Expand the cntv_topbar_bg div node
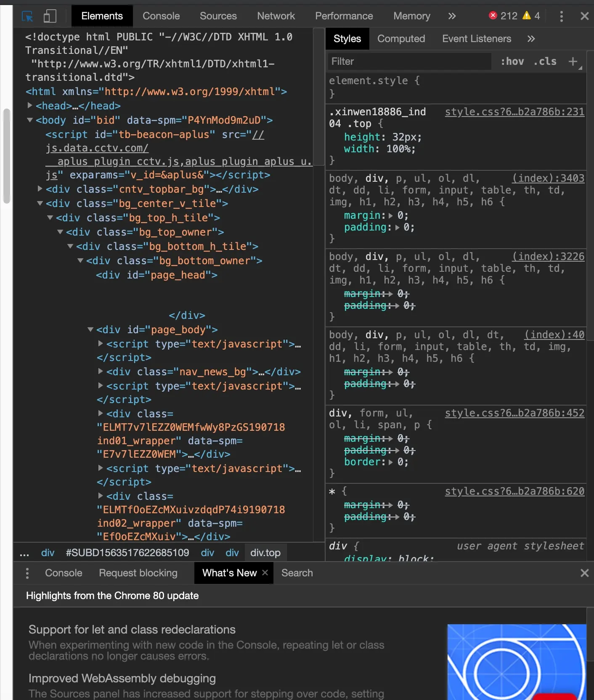The image size is (594, 700). pyautogui.click(x=40, y=188)
